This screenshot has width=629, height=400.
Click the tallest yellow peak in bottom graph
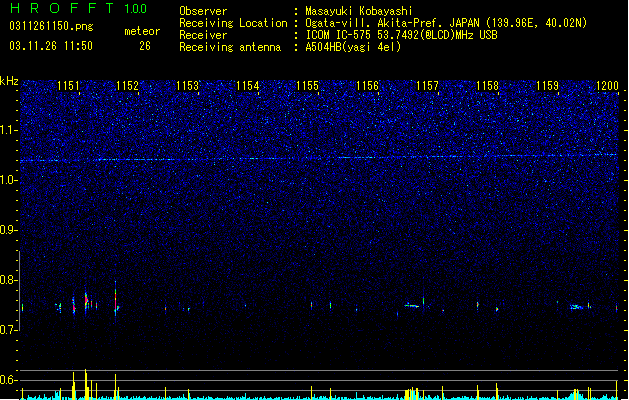(x=86, y=384)
